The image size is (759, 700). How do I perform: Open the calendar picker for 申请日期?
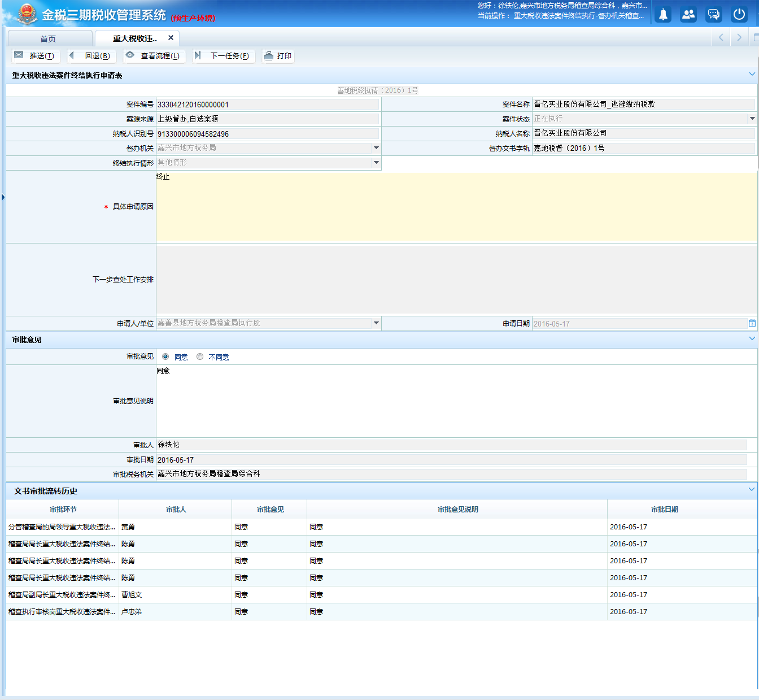[x=752, y=324]
